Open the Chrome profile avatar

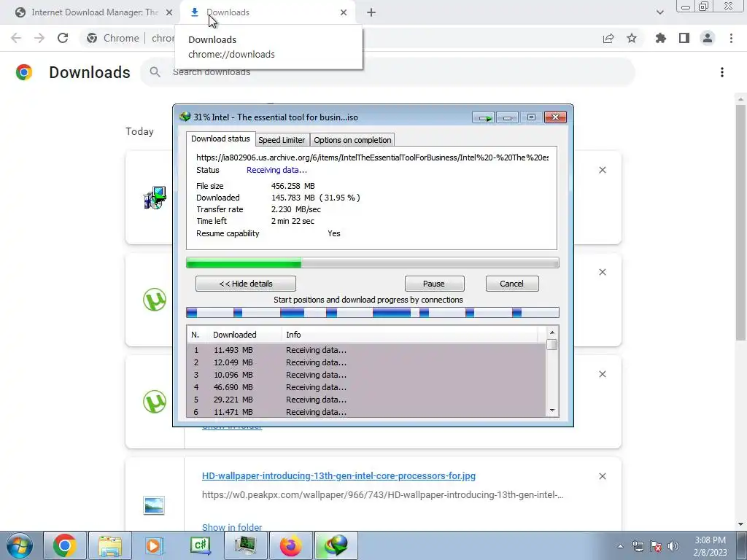pyautogui.click(x=708, y=38)
